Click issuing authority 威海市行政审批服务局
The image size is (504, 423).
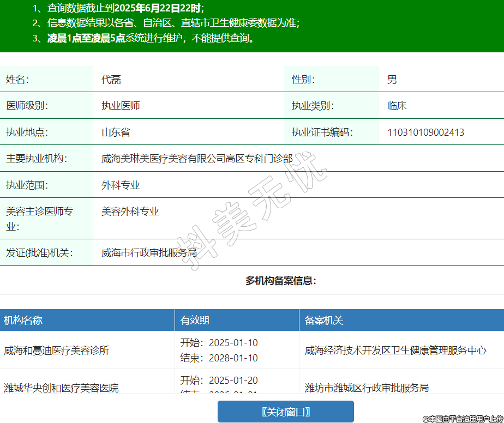point(149,253)
